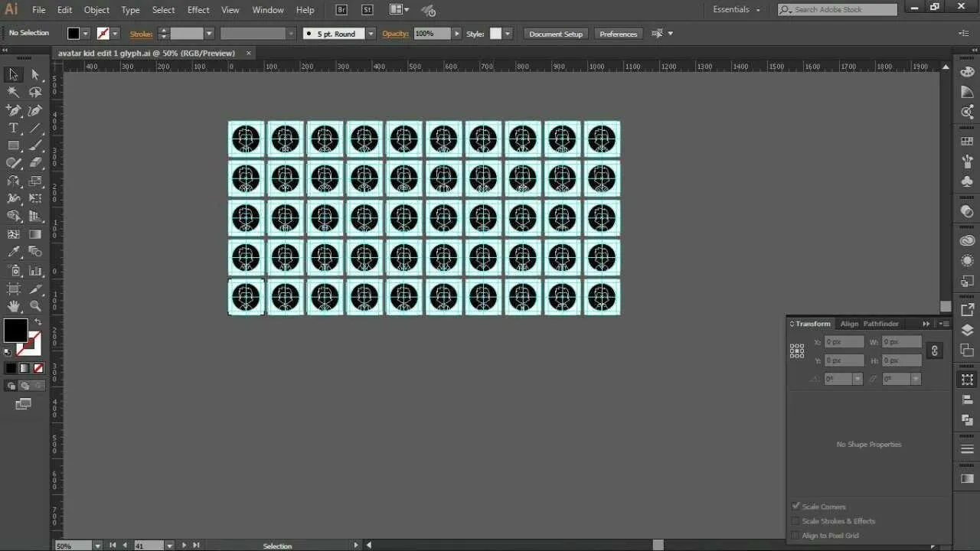The image size is (980, 551).
Task: Click the Swap Fill and Stroke arrow
Action: (x=38, y=322)
